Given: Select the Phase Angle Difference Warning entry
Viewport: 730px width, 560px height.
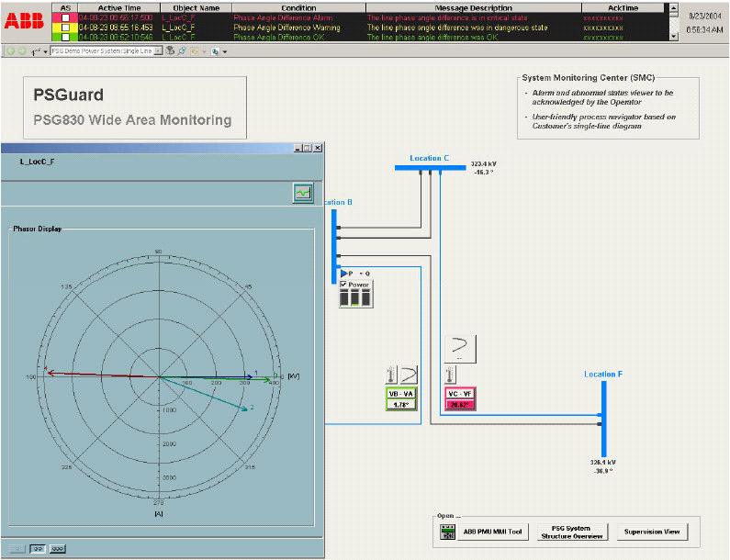Looking at the screenshot, I should [286, 28].
